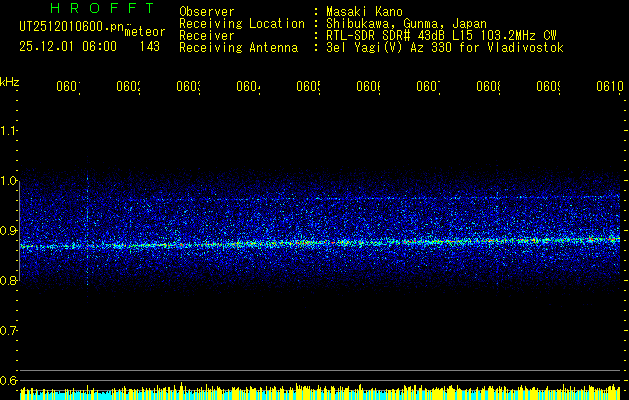Click the 0603 time marker
Image resolution: width=629 pixels, height=400 pixels.
pyautogui.click(x=188, y=86)
